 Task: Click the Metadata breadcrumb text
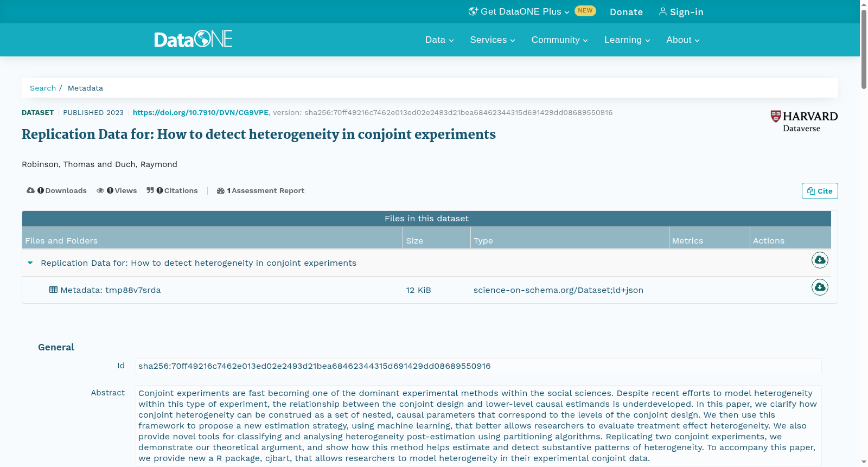pos(85,88)
